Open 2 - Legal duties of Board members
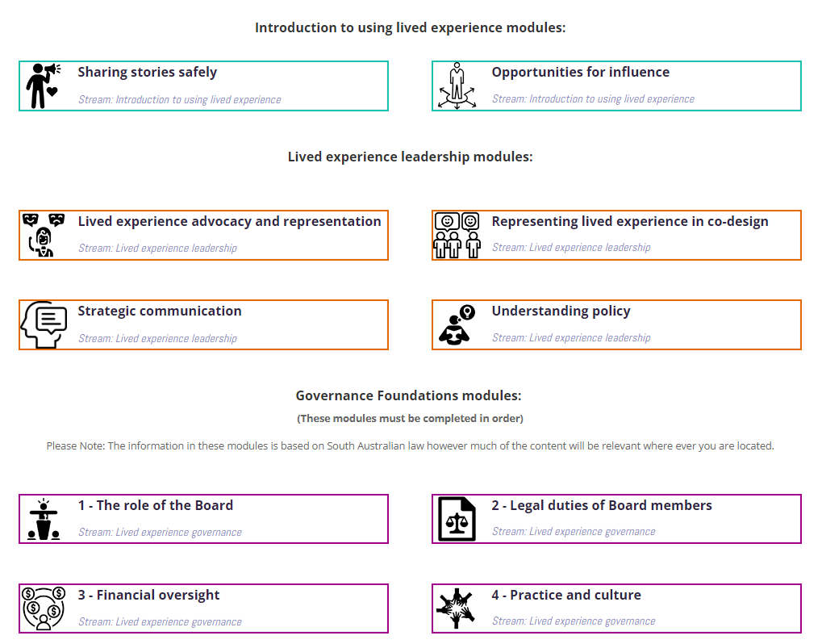The height and width of the screenshot is (644, 822). [602, 506]
